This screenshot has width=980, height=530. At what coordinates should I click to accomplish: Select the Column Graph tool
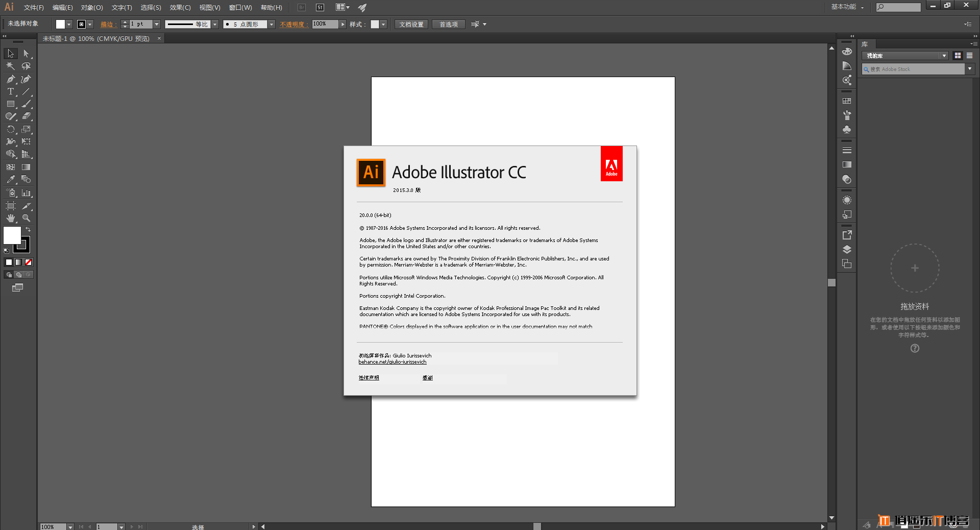(x=26, y=193)
